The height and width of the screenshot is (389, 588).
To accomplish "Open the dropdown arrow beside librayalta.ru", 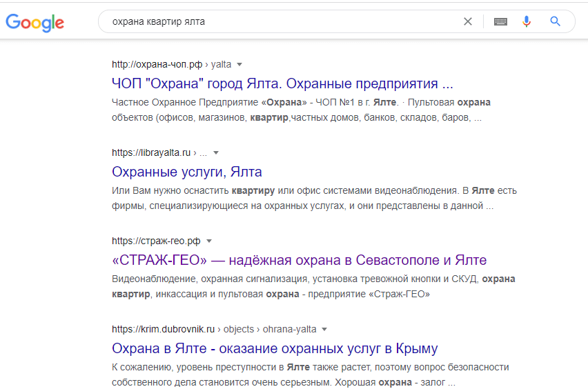I will pyautogui.click(x=215, y=152).
